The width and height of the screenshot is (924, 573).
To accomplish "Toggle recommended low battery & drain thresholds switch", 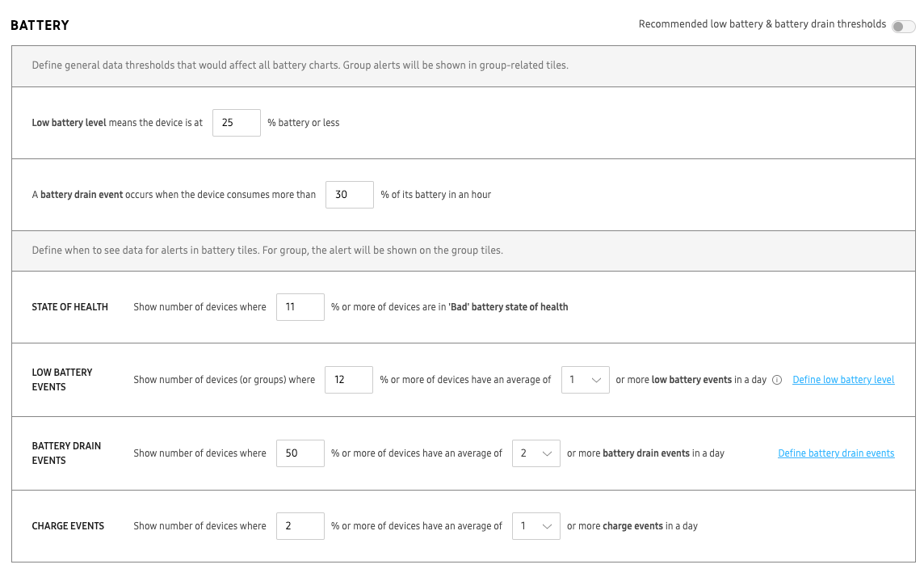I will click(903, 27).
